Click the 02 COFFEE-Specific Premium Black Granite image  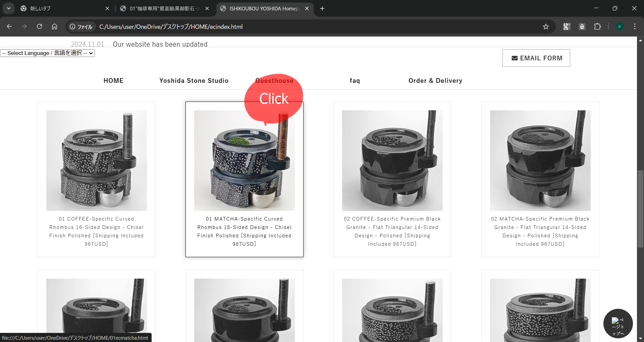coord(392,161)
